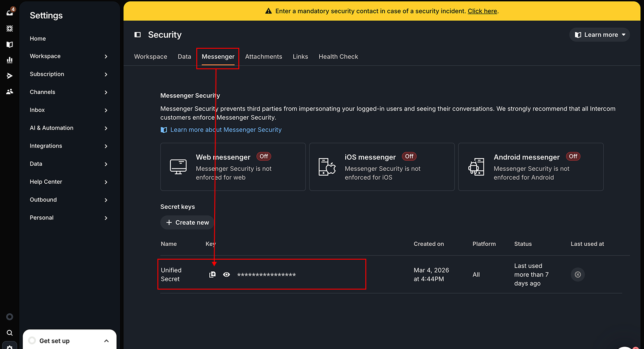Viewport: 644px width, 349px height.
Task: Open Learn more about Messenger Security link
Action: (x=221, y=130)
